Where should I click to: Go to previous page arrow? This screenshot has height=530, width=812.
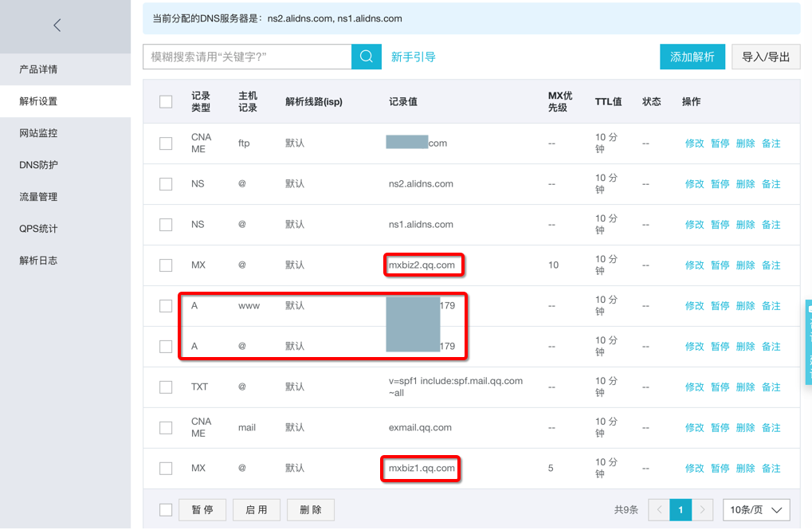pyautogui.click(x=659, y=510)
